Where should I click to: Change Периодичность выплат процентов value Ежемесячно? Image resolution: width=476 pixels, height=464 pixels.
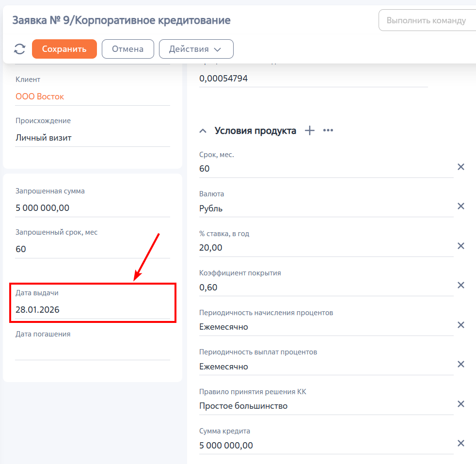(x=326, y=367)
